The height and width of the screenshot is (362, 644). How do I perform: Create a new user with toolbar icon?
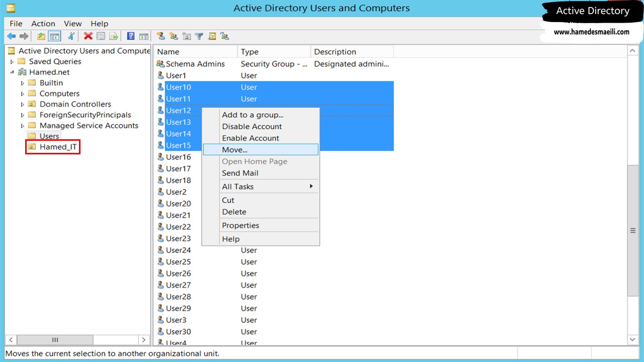coord(160,36)
